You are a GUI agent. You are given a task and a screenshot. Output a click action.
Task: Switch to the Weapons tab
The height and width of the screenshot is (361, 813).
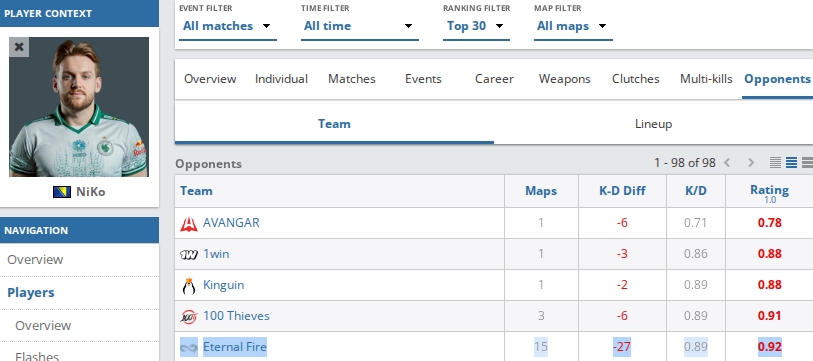[x=565, y=79]
